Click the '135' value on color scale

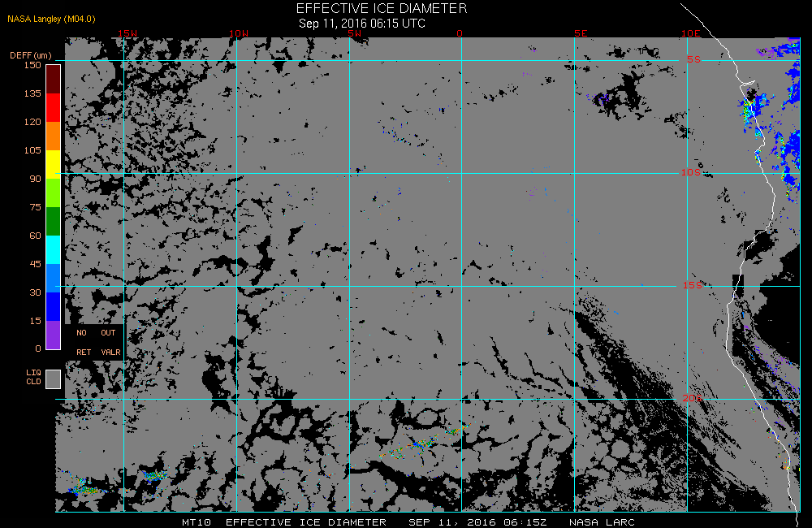click(32, 93)
